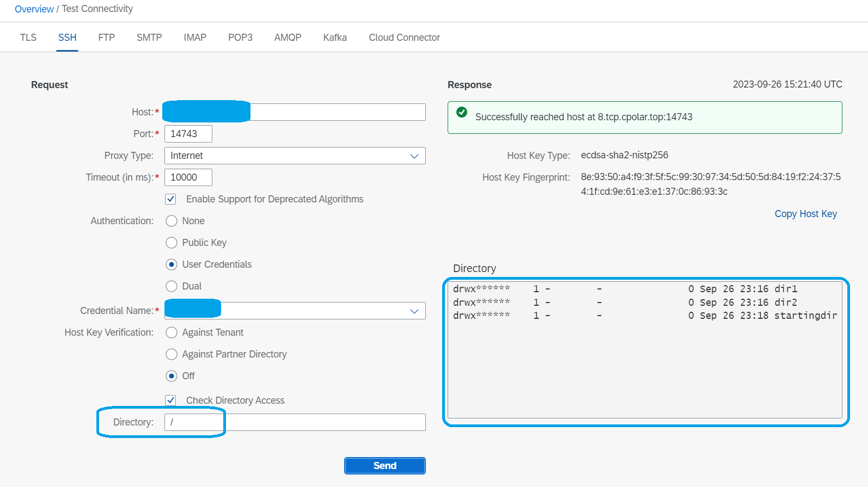
Task: Click the host key fingerprint value
Action: click(x=711, y=184)
